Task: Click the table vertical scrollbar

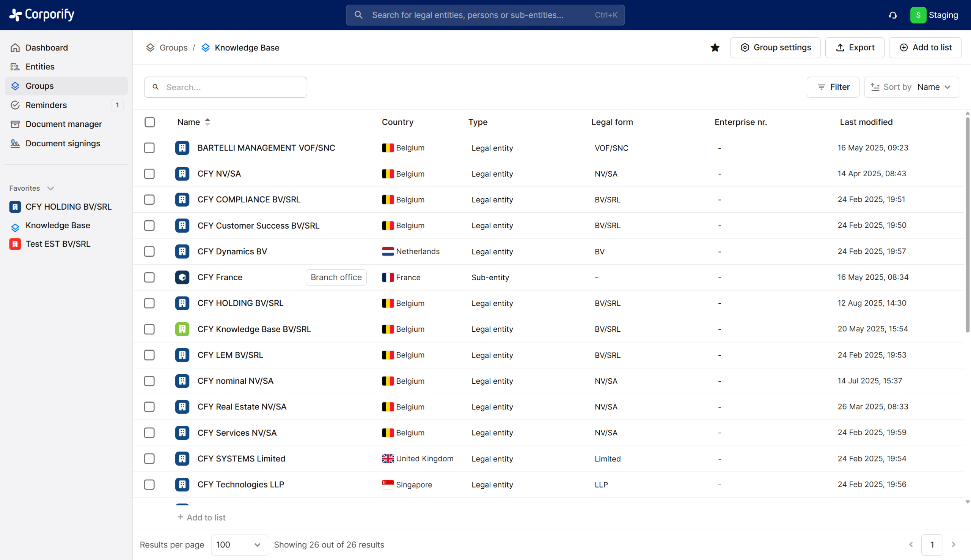Action: tap(967, 225)
